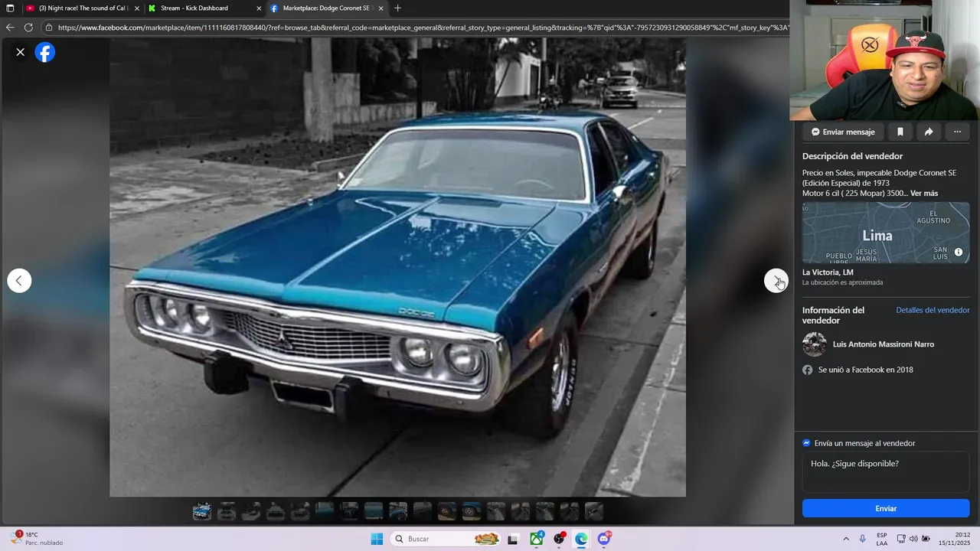Open seller Luis Antonio Massironi Narro profile

tap(884, 344)
